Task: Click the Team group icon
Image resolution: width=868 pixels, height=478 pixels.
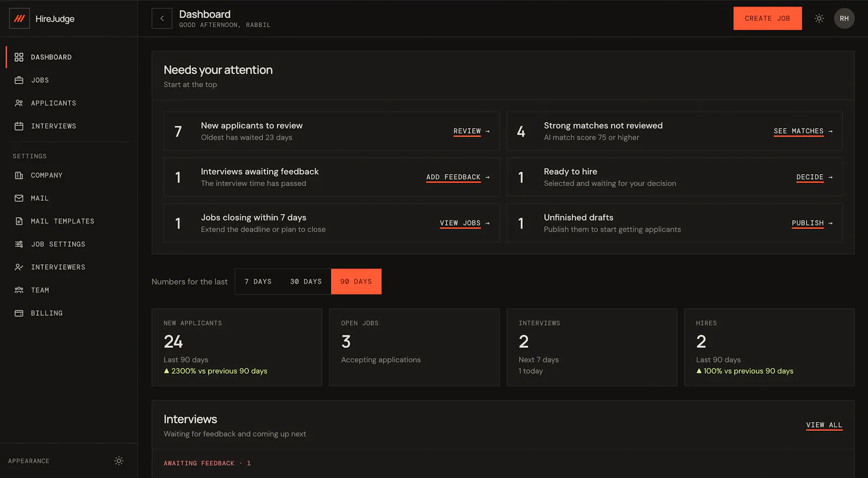Action: tap(19, 290)
